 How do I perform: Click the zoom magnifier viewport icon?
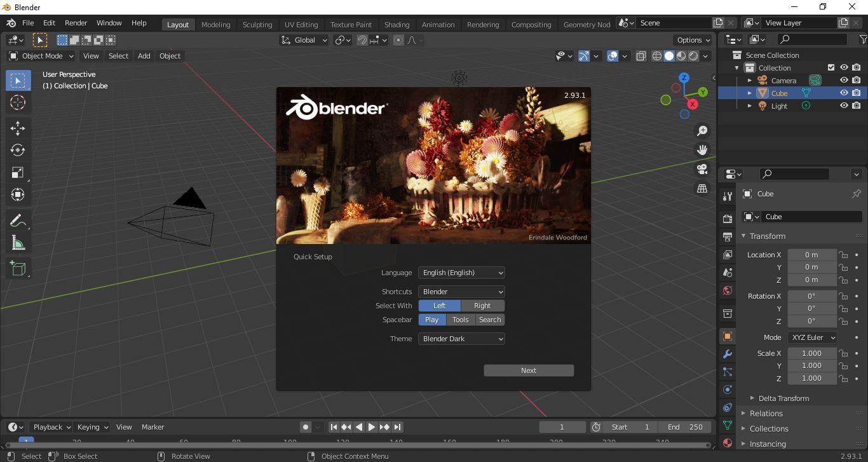tap(702, 130)
